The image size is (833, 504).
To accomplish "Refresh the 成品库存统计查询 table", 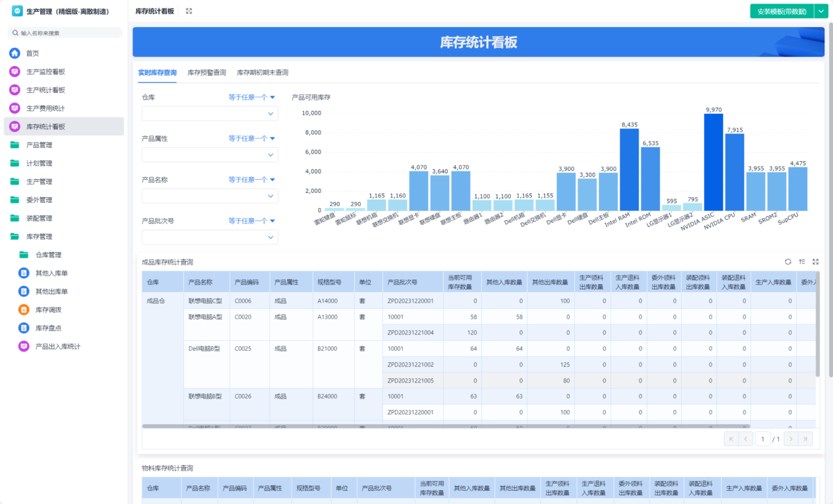I will click(788, 262).
